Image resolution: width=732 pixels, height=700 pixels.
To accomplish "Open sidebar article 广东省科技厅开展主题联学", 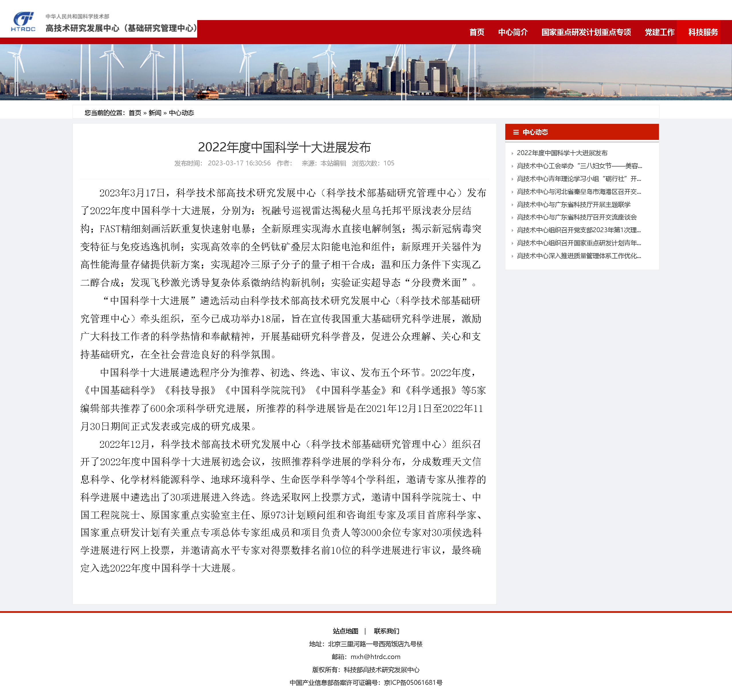I will [x=574, y=204].
